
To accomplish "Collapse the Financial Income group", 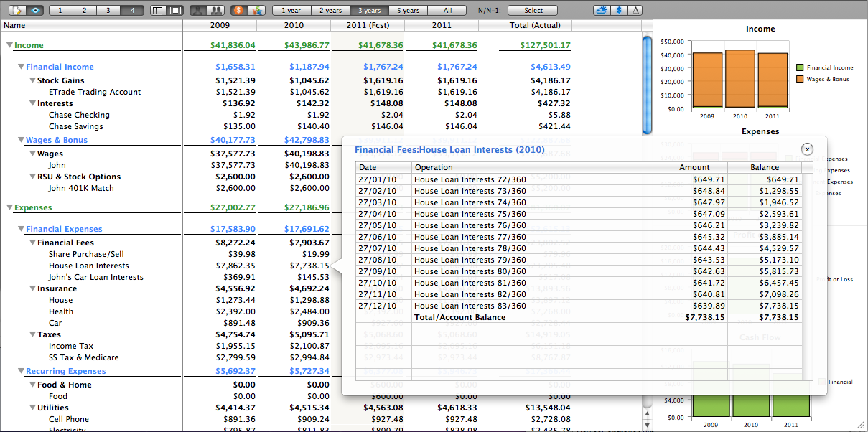I will [x=22, y=67].
